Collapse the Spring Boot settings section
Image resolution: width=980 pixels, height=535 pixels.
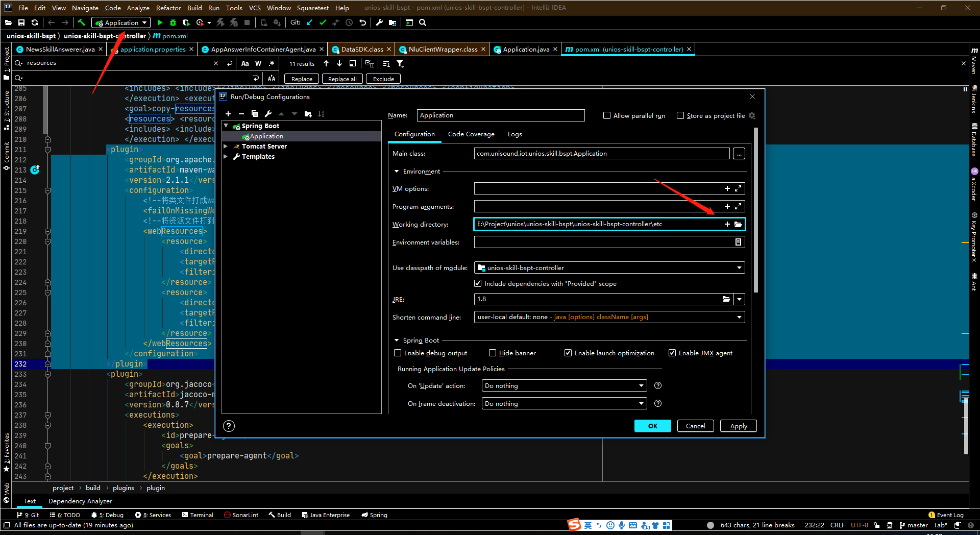coord(397,341)
